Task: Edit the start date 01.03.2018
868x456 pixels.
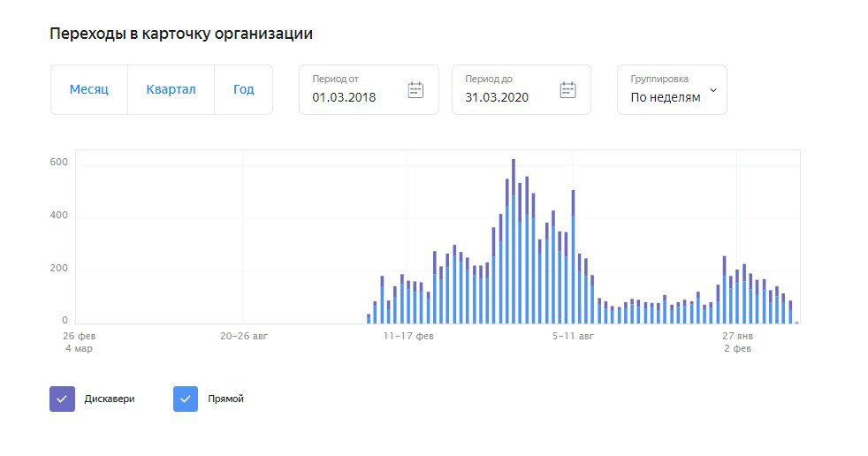Action: pyautogui.click(x=344, y=97)
